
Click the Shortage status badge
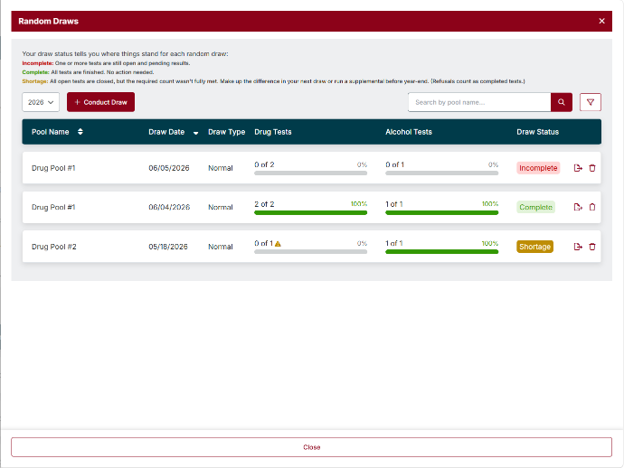click(x=535, y=247)
